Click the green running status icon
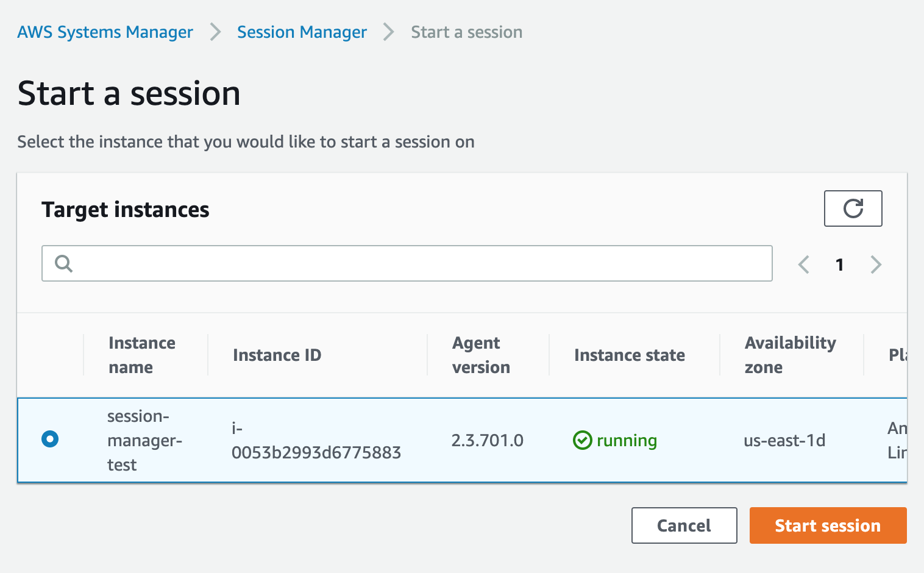Image resolution: width=924 pixels, height=573 pixels. pyautogui.click(x=583, y=440)
